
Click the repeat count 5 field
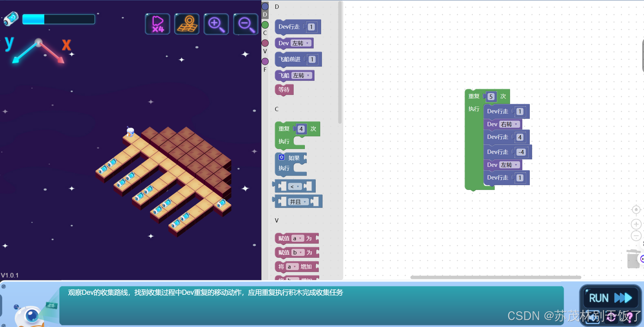pos(491,97)
